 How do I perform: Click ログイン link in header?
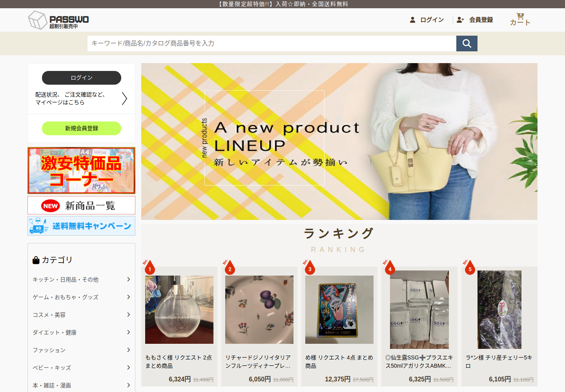pos(432,20)
